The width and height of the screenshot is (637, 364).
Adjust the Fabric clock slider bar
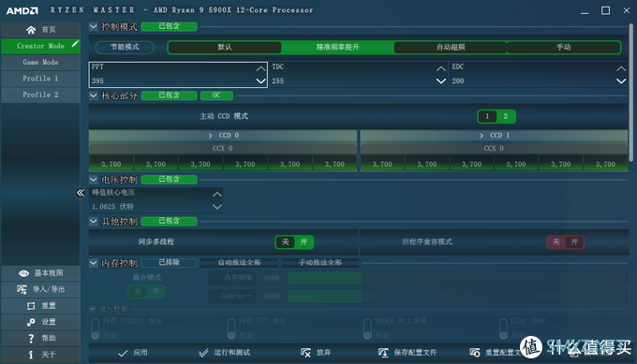click(457, 297)
